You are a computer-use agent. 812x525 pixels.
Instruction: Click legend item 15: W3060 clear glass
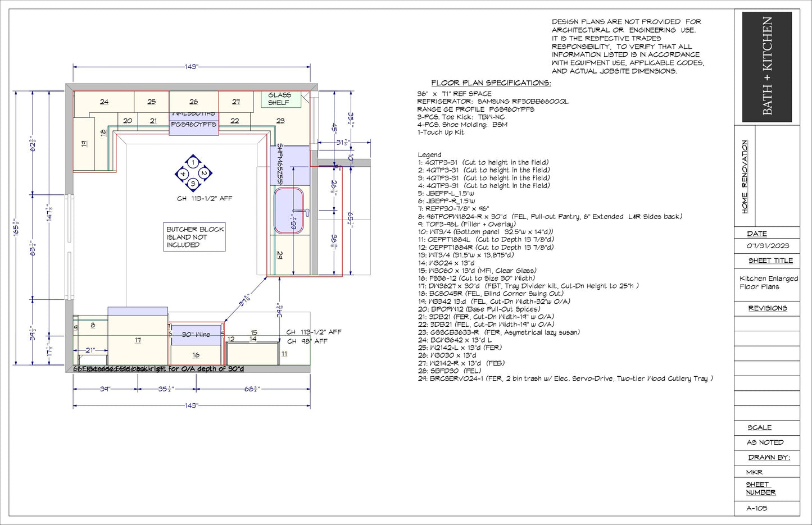point(477,271)
